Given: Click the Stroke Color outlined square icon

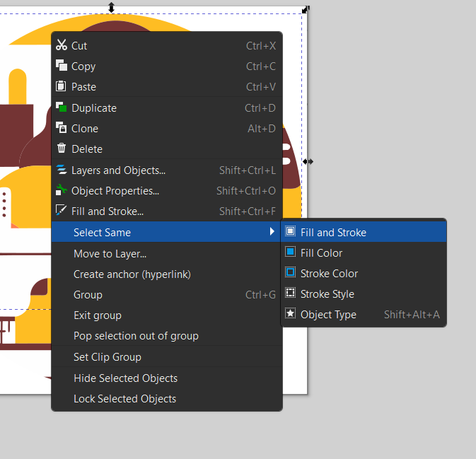Looking at the screenshot, I should click(x=290, y=272).
